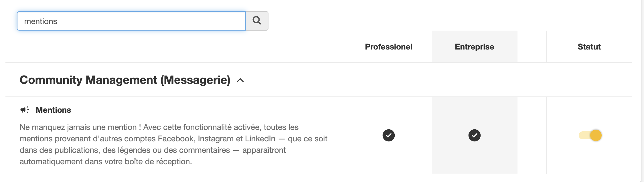This screenshot has width=644, height=182.
Task: Click the megaphone icon beside Mentions
Action: 25,110
